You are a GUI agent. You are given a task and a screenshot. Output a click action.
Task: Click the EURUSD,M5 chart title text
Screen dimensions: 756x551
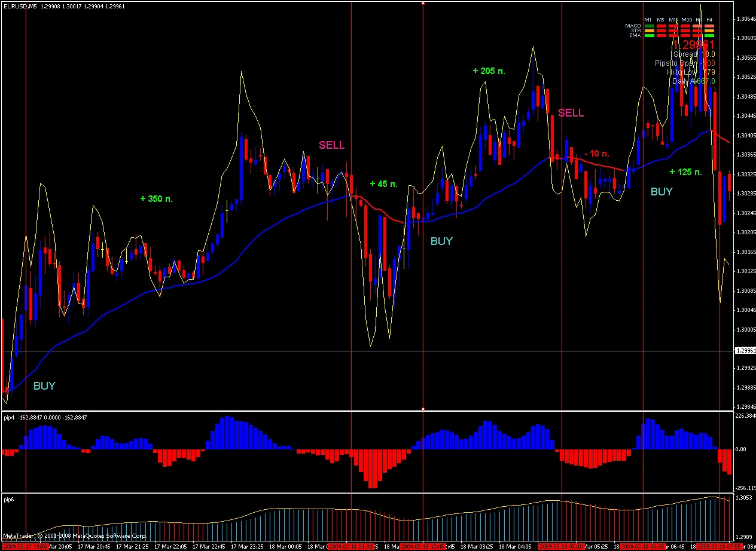pos(20,7)
